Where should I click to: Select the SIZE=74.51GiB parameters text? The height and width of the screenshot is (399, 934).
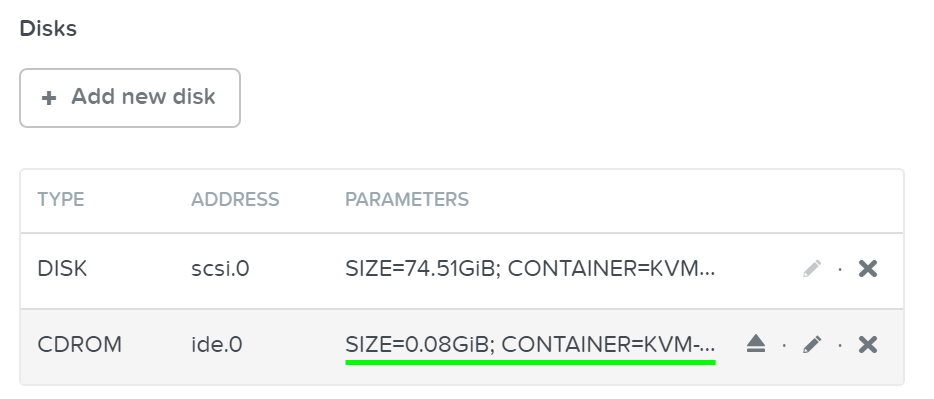530,269
